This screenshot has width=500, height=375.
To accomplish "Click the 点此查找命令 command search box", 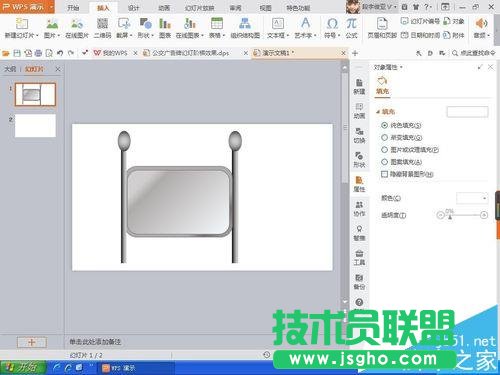I will click(x=473, y=53).
